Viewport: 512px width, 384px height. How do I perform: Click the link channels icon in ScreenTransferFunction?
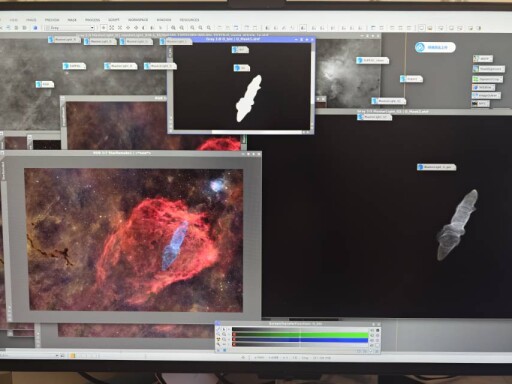pyautogui.click(x=218, y=329)
